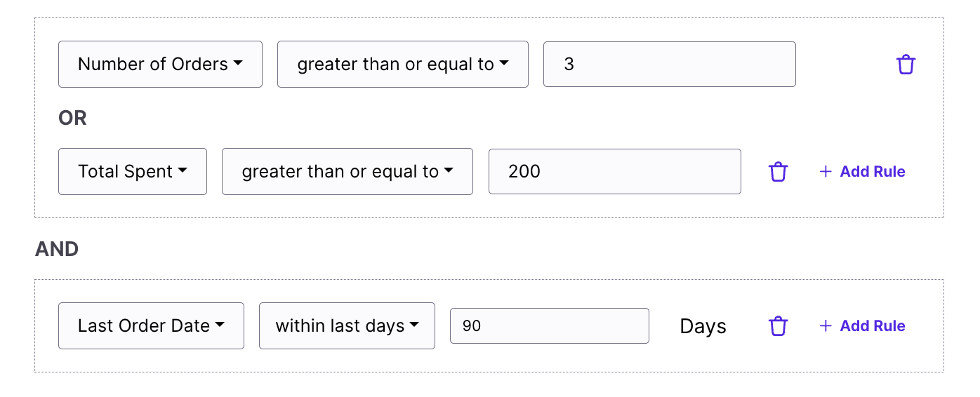The width and height of the screenshot is (980, 397).
Task: Click the OR label between rules
Action: pos(72,119)
